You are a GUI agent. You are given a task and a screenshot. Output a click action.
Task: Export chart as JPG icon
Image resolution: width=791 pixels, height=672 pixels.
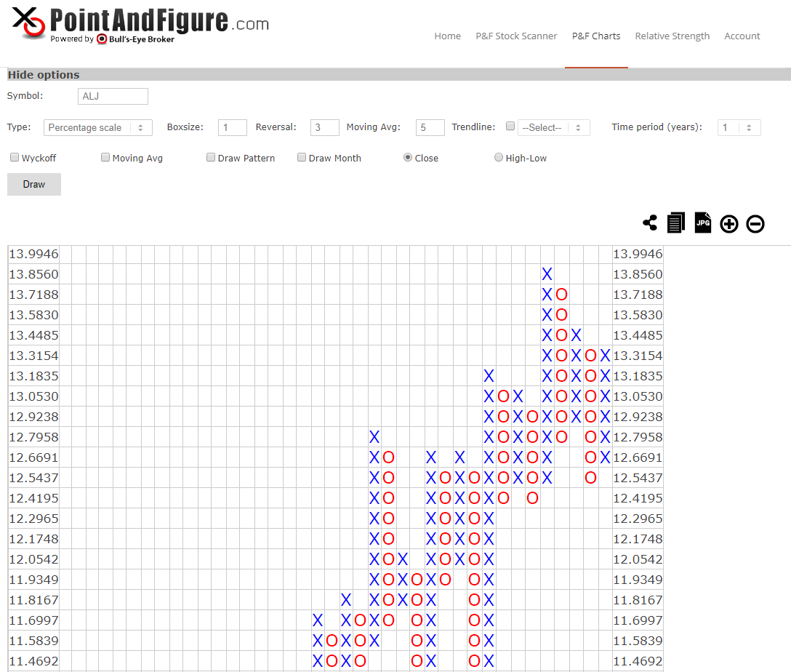[x=702, y=223]
